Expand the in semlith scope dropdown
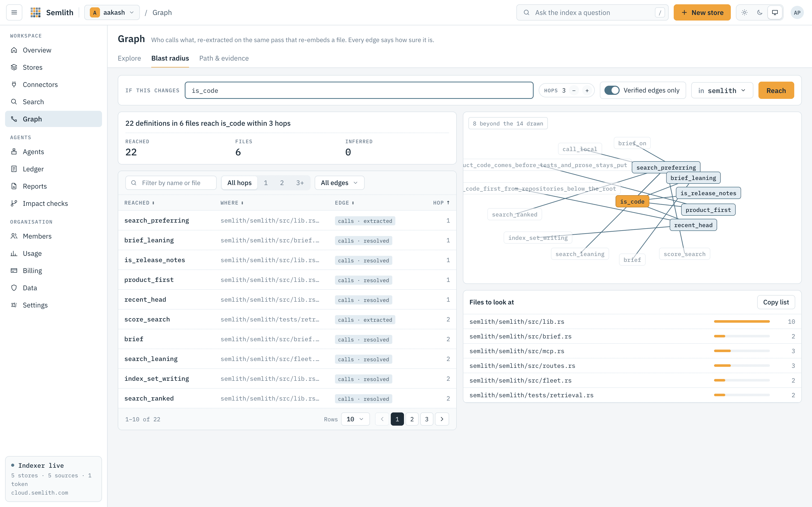812x507 pixels. [x=722, y=90]
